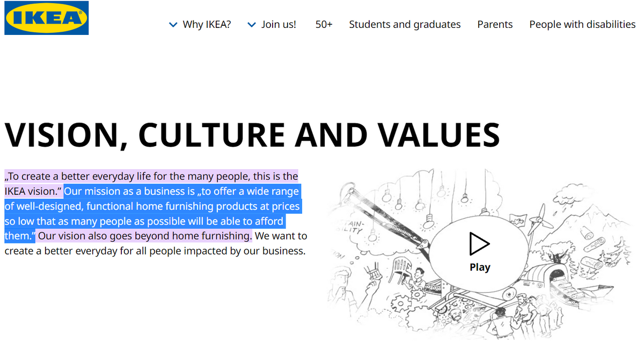Image resolution: width=644 pixels, height=348 pixels.
Task: Open the 50+ navigation link
Action: coord(324,25)
